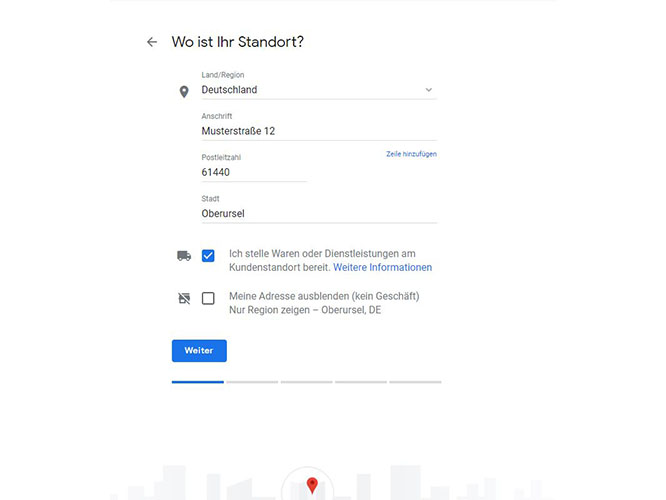
Task: Click the chevron arrow of the country selector
Action: (x=429, y=90)
